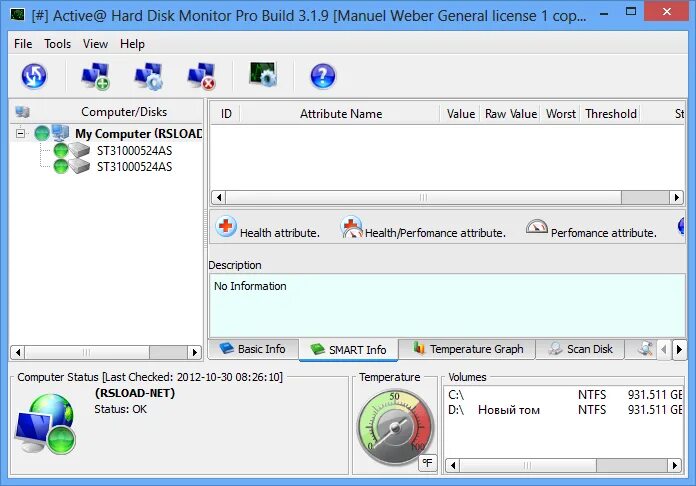Click the Volumes list right scroll arrow
Screen dimensions: 696x486
pos(674,465)
